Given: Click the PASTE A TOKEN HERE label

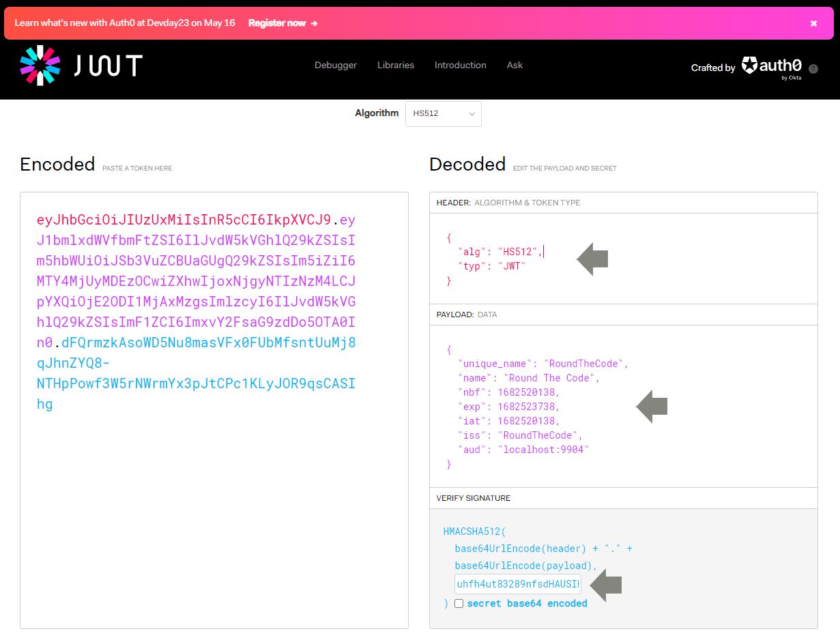Looking at the screenshot, I should pos(137,168).
